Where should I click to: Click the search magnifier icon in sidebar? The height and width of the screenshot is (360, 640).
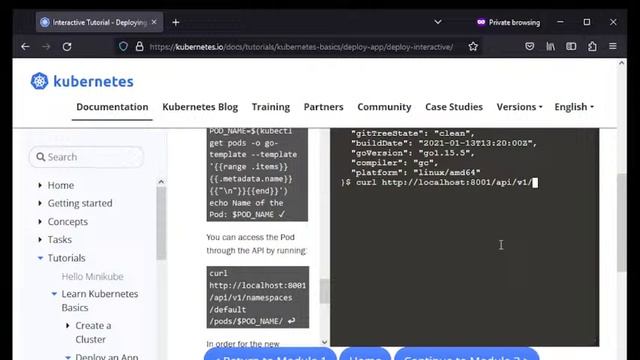click(40, 157)
